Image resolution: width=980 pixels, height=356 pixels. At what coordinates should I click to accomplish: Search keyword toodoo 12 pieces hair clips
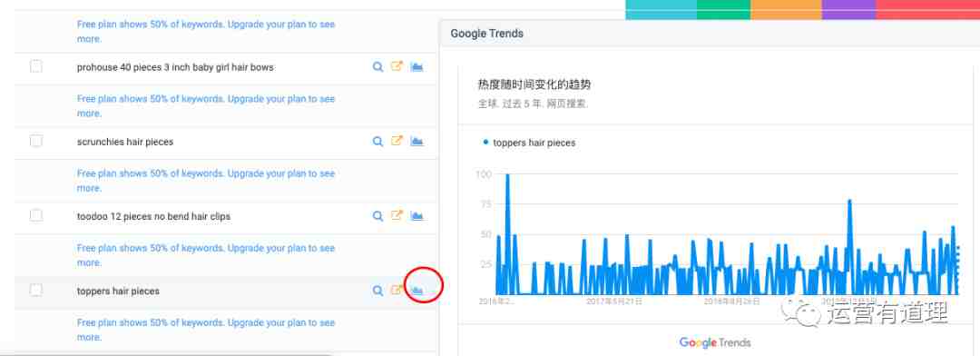pos(377,216)
